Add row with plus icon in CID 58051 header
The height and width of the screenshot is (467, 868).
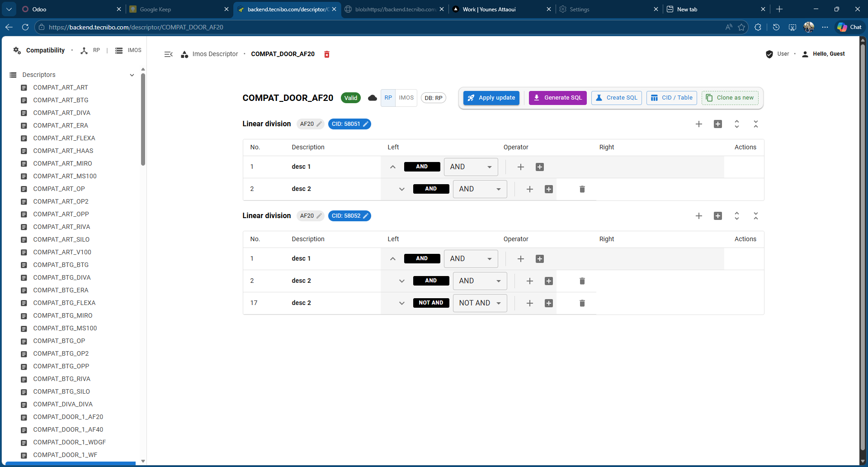pyautogui.click(x=699, y=124)
